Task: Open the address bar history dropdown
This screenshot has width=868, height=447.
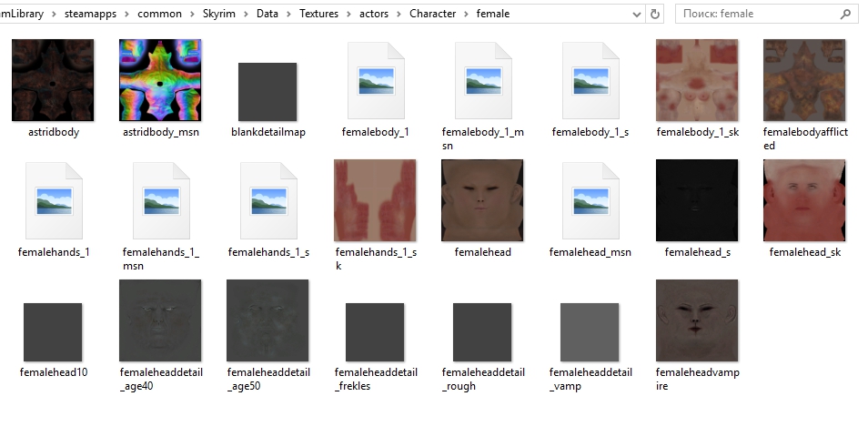Action: 637,15
